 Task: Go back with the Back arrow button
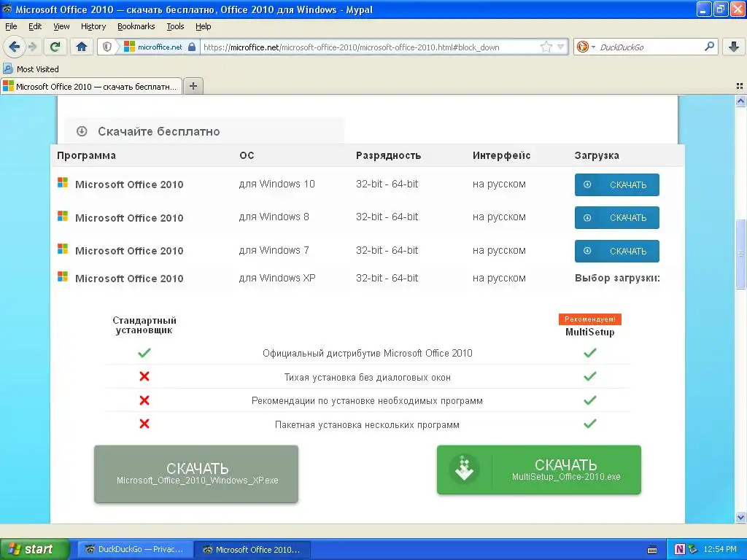(15, 47)
